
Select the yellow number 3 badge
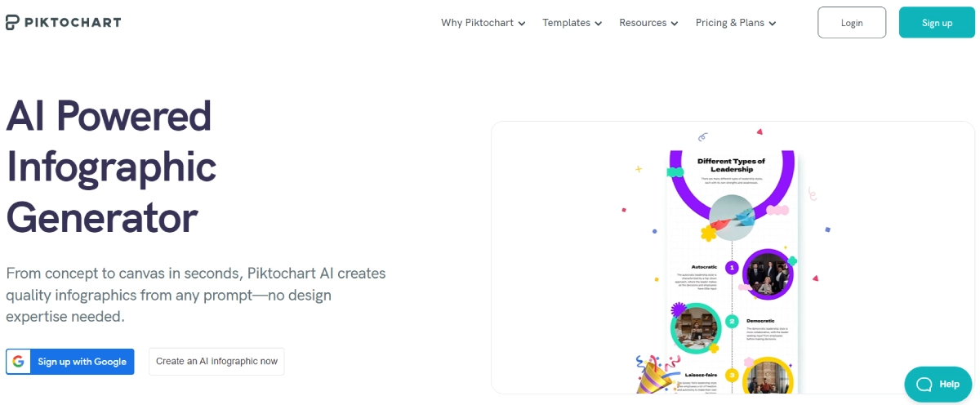tap(732, 376)
